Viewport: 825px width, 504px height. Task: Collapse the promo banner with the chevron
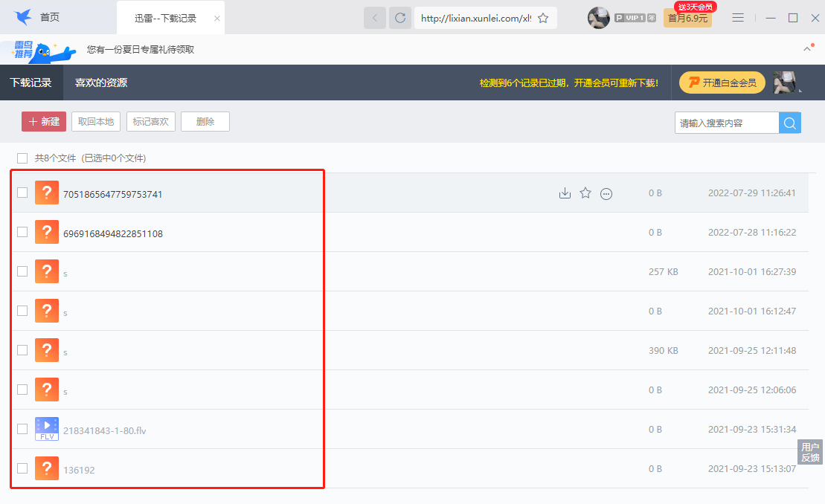point(808,49)
